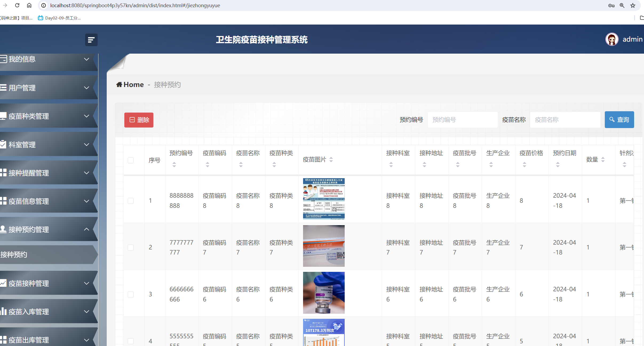Click 疫苗信息管理 grid icon
The width and height of the screenshot is (644, 346).
click(3, 201)
